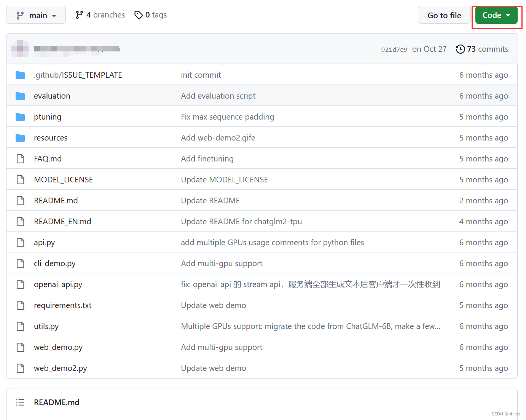Open 'Update MODEL_LICENSE' commit message
The image size is (526, 420).
(225, 180)
